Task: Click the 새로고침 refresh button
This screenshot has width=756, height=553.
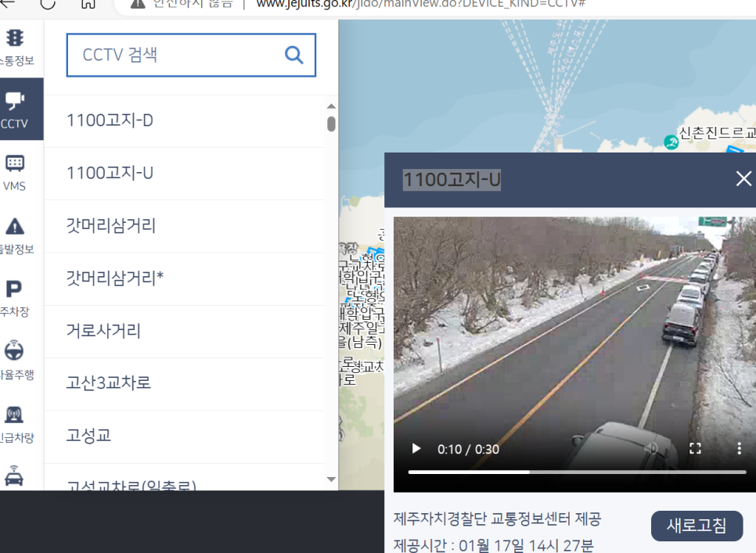Action: (697, 526)
